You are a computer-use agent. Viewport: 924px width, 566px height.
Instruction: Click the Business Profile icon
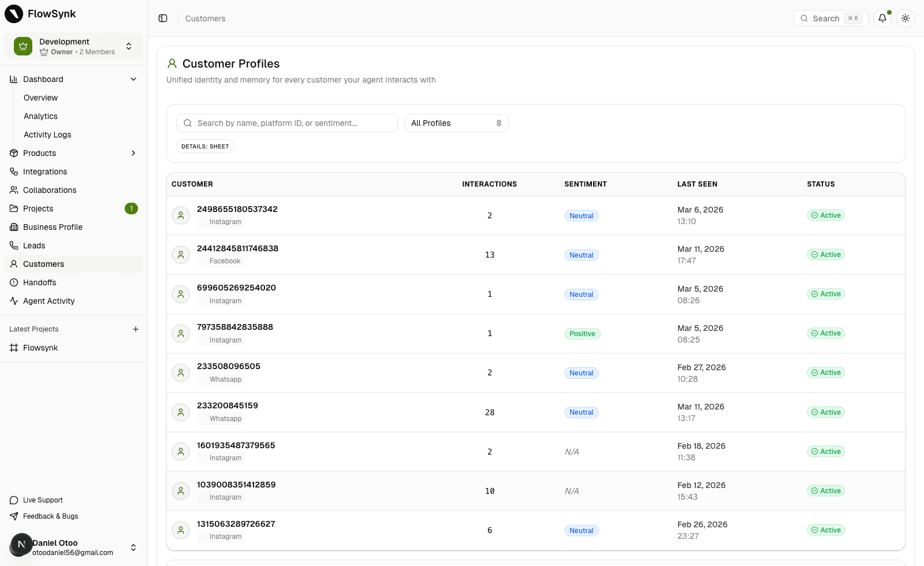pyautogui.click(x=14, y=227)
